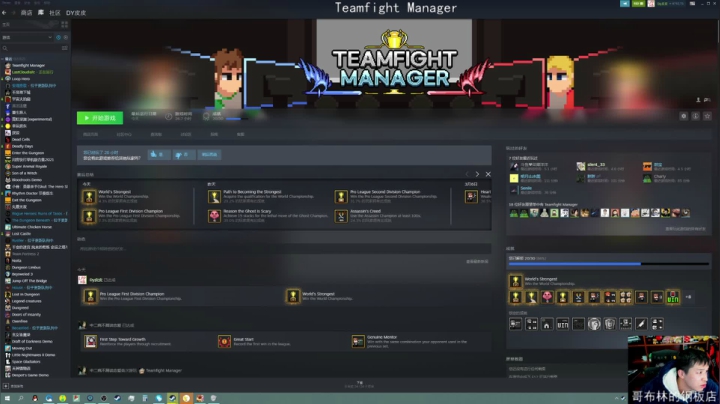Open Steam from the Windows taskbar
The height and width of the screenshot is (404, 720).
172,398
